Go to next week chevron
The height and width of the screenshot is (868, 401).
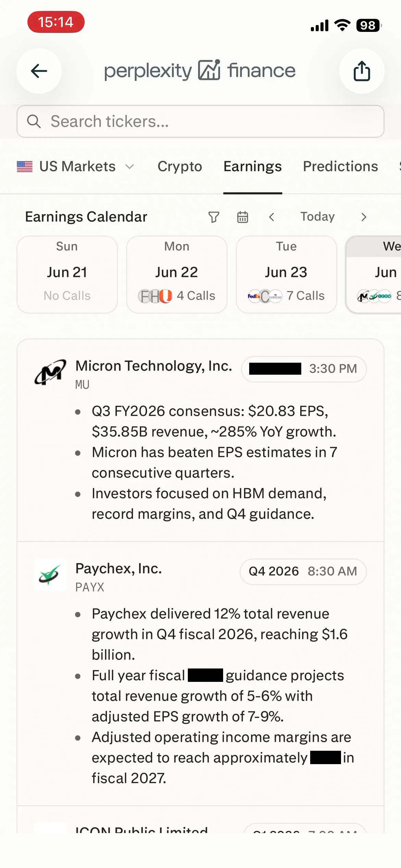(x=364, y=217)
